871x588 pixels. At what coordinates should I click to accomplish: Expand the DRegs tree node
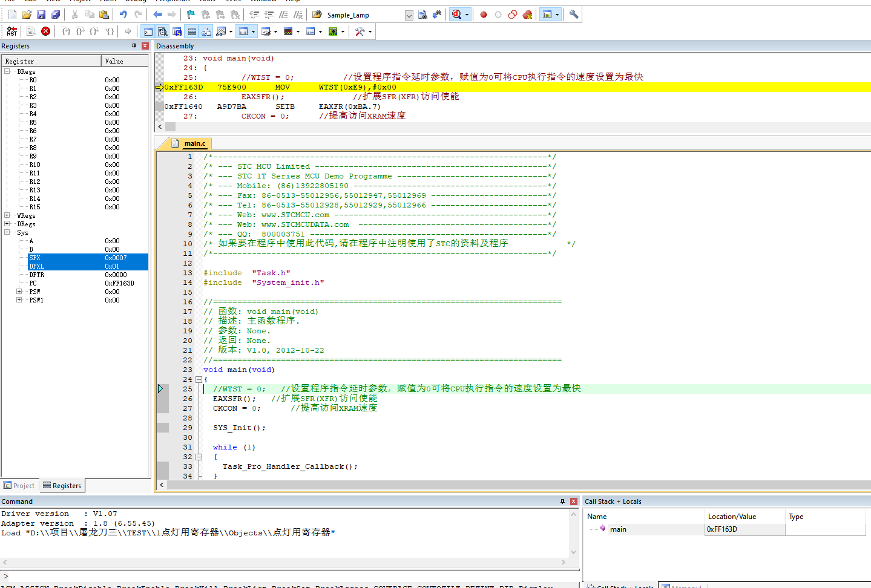pos(7,224)
